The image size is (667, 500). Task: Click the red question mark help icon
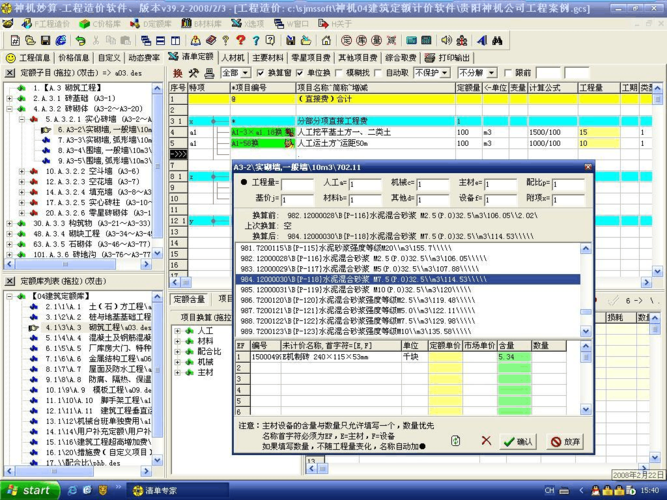239,41
